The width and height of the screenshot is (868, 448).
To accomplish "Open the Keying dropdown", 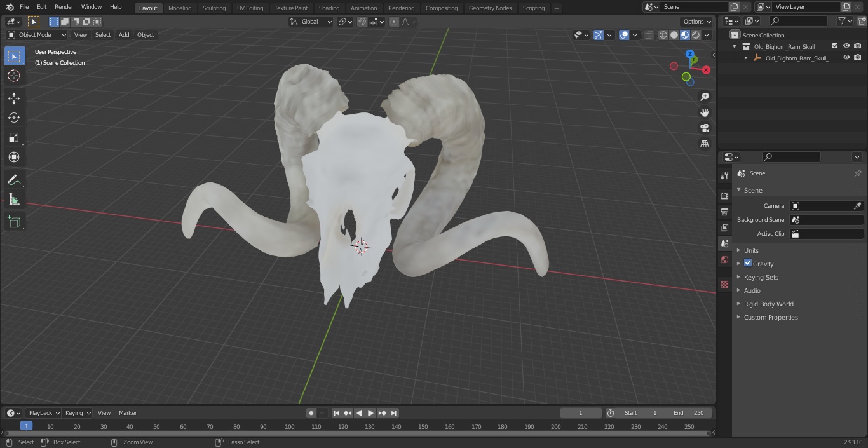I will [x=78, y=413].
